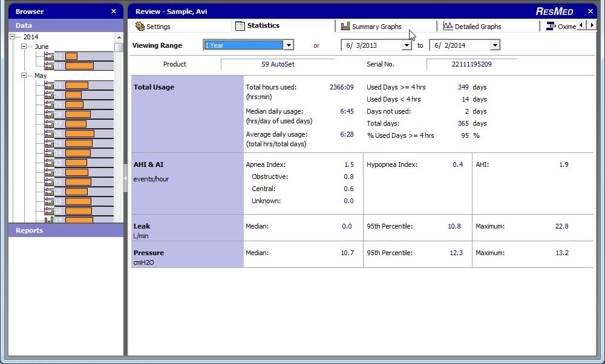Click the AHI value 1.9
This screenshot has height=364, width=605.
(x=564, y=164)
